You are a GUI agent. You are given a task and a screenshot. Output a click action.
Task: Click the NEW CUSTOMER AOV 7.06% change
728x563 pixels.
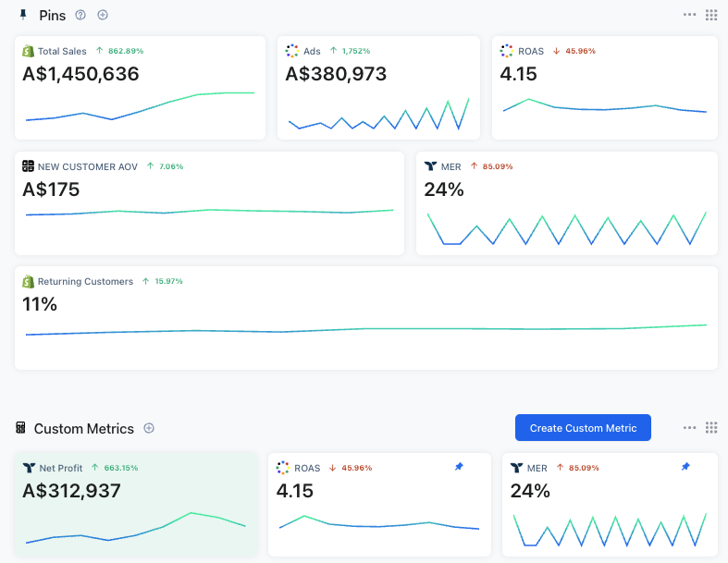pos(166,166)
